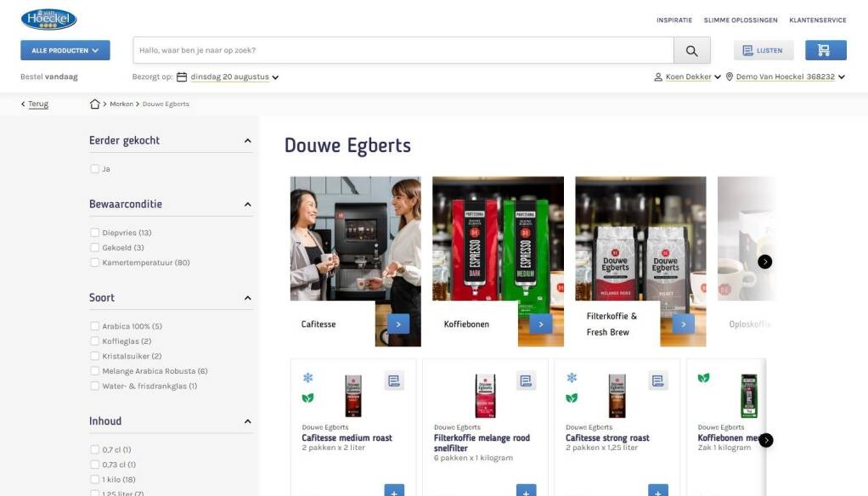868x496 pixels.
Task: Open delivery date dropdown dinsdag 20 augustus
Action: [x=234, y=77]
